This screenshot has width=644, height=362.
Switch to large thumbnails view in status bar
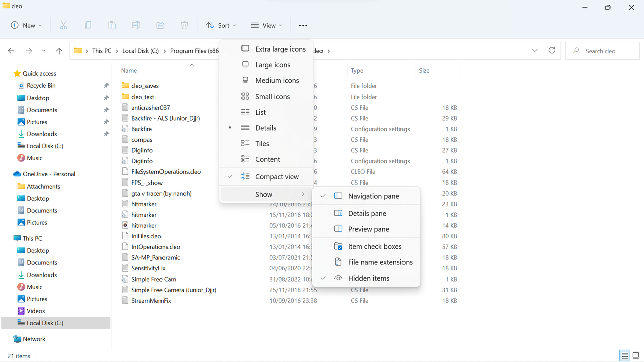tap(635, 356)
